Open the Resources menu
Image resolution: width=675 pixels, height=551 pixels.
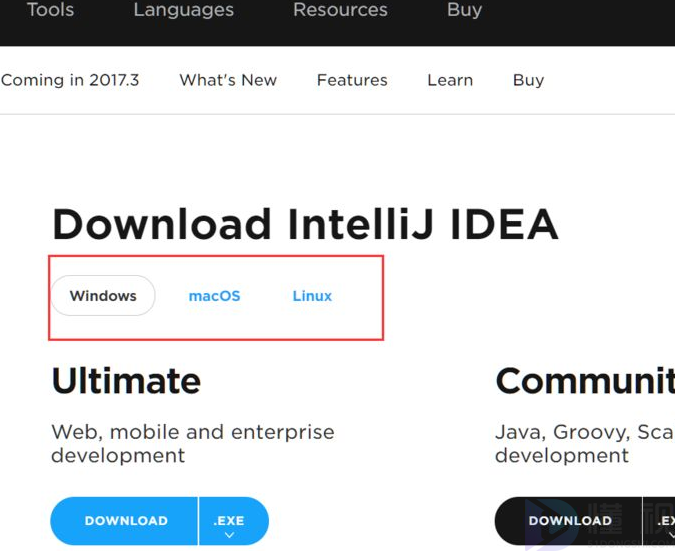pos(340,9)
